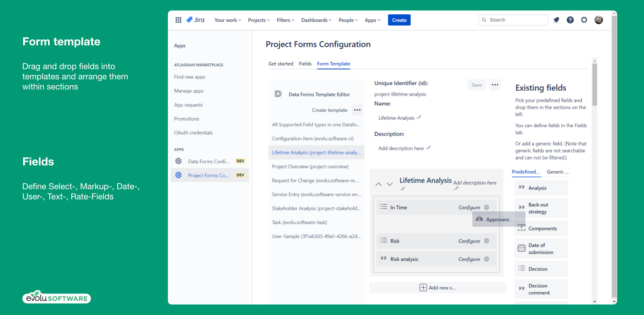Expand the Filters dropdown
Image resolution: width=644 pixels, height=315 pixels.
pyautogui.click(x=286, y=20)
